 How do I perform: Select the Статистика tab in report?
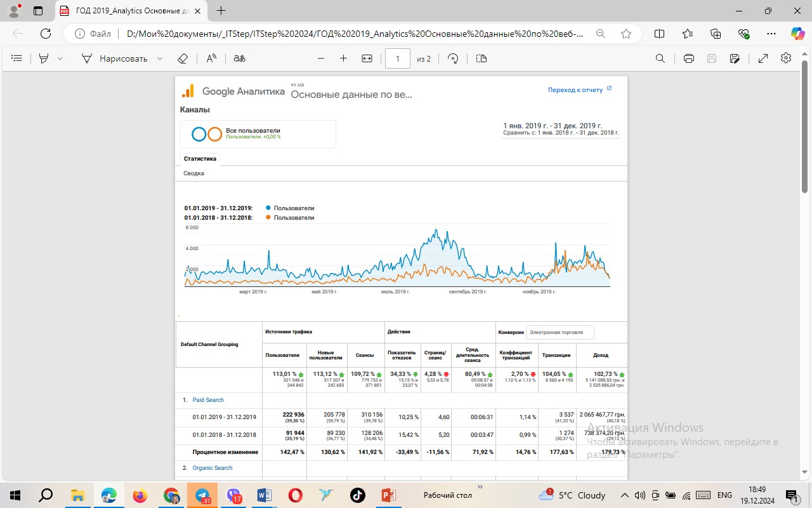coord(200,159)
